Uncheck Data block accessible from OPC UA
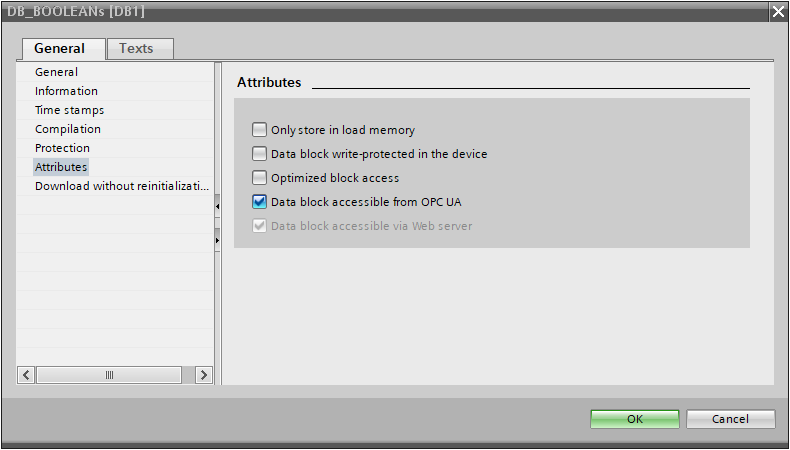Viewport: 790px width, 450px height. 260,202
